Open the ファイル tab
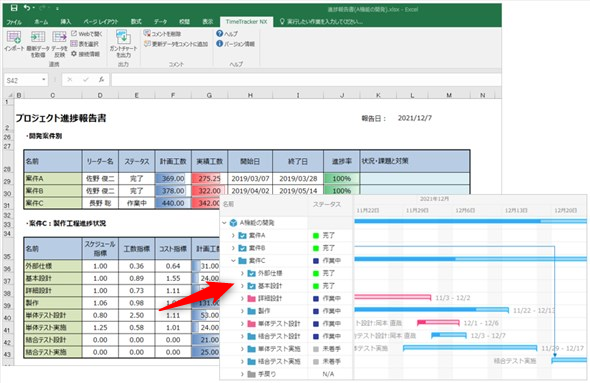 pyautogui.click(x=14, y=22)
